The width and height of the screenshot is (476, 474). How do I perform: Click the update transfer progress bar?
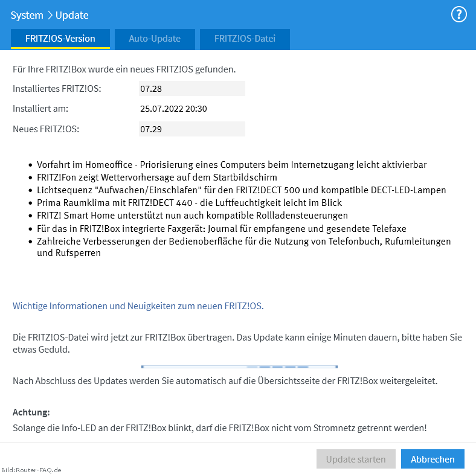239,367
